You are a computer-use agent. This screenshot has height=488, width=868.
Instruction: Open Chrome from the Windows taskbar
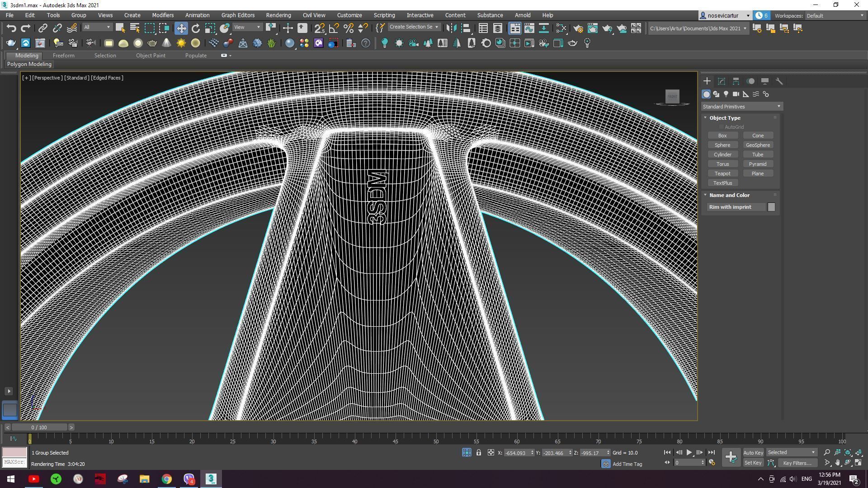167,479
